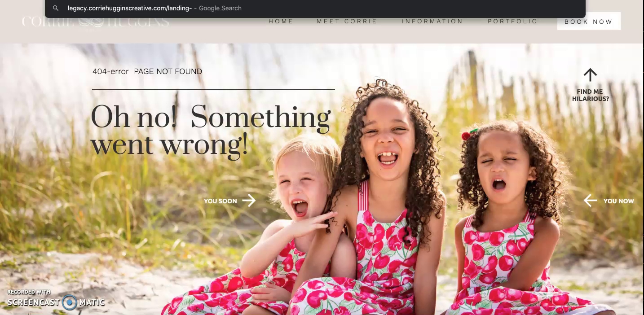
Task: Open the MEET CORRIE menu item
Action: click(x=347, y=21)
